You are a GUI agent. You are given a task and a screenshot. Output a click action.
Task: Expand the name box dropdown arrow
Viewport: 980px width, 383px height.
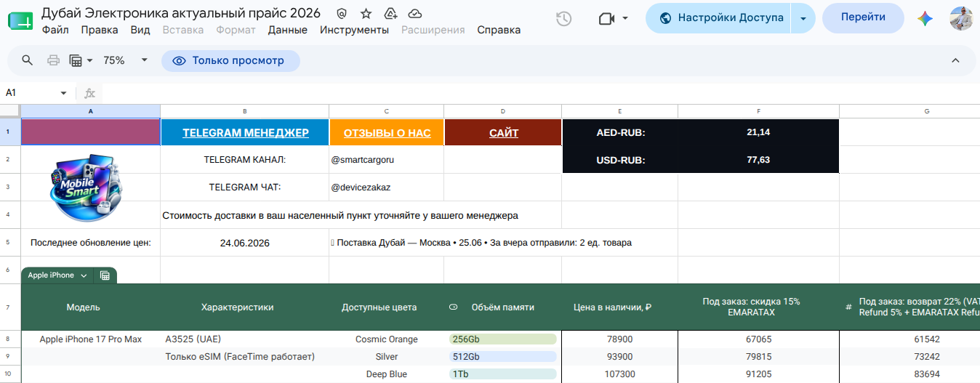[63, 93]
